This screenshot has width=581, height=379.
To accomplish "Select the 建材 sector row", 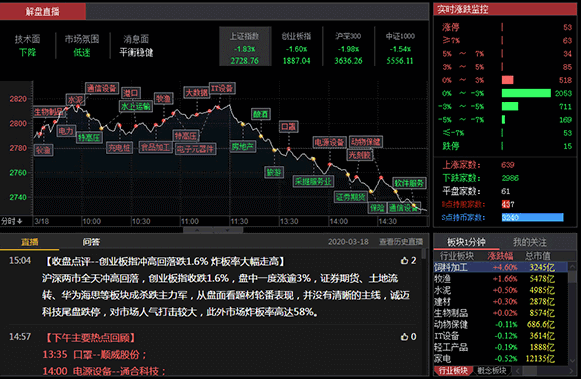I will point(500,302).
